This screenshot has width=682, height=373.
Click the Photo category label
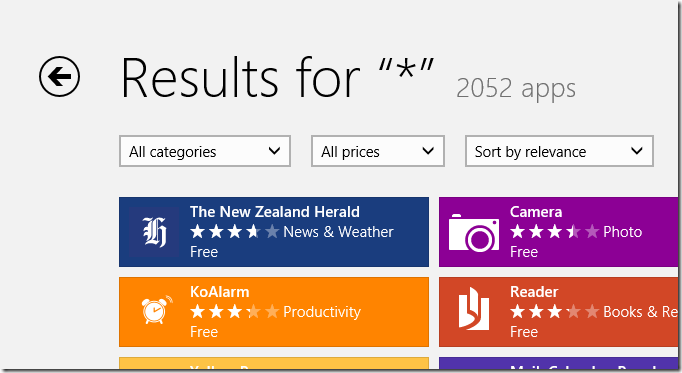pos(622,232)
